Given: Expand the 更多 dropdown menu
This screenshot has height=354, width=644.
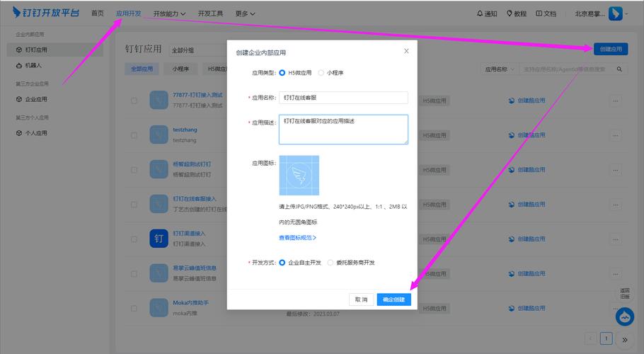Looking at the screenshot, I should click(x=245, y=13).
